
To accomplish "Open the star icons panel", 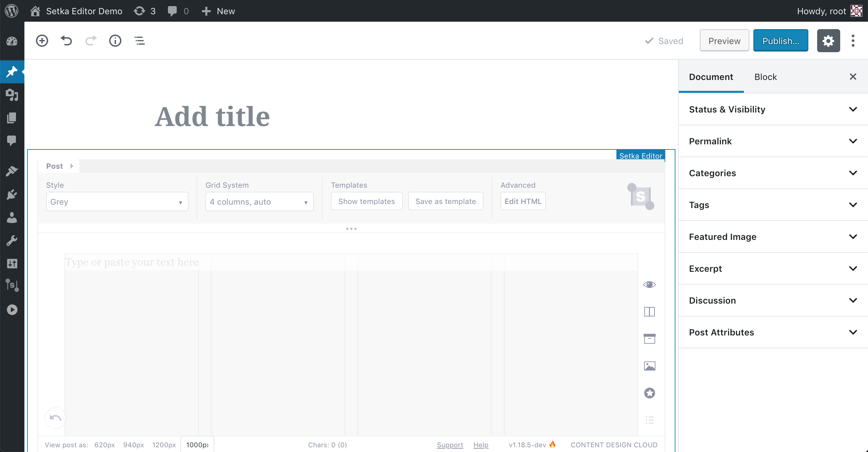I will (x=649, y=393).
